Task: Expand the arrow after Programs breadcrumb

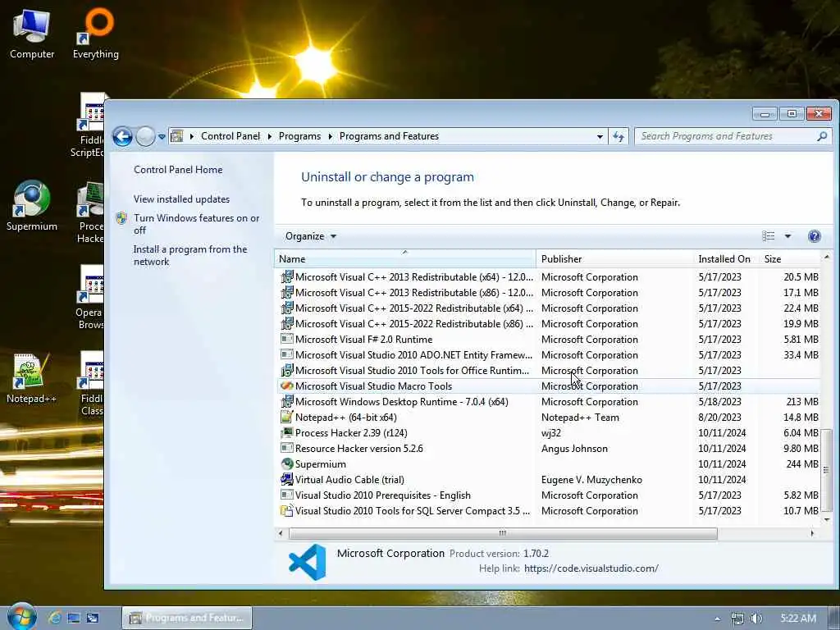Action: click(330, 137)
